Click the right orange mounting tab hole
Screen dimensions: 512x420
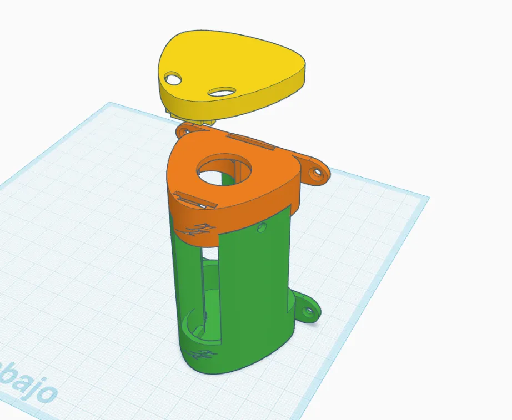pyautogui.click(x=317, y=172)
